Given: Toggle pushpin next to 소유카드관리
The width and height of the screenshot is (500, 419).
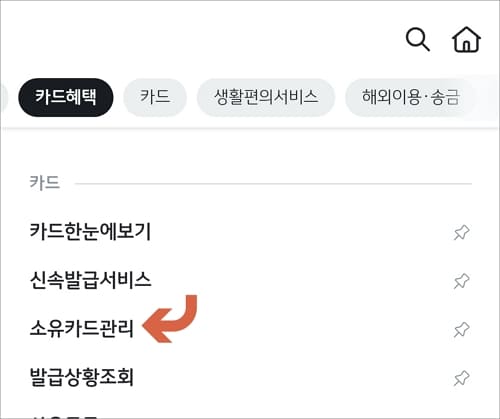Looking at the screenshot, I should click(462, 330).
